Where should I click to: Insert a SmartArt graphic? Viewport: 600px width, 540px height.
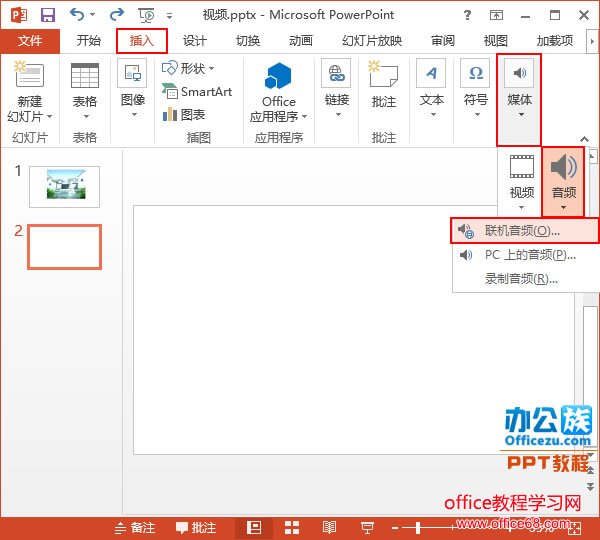[197, 91]
